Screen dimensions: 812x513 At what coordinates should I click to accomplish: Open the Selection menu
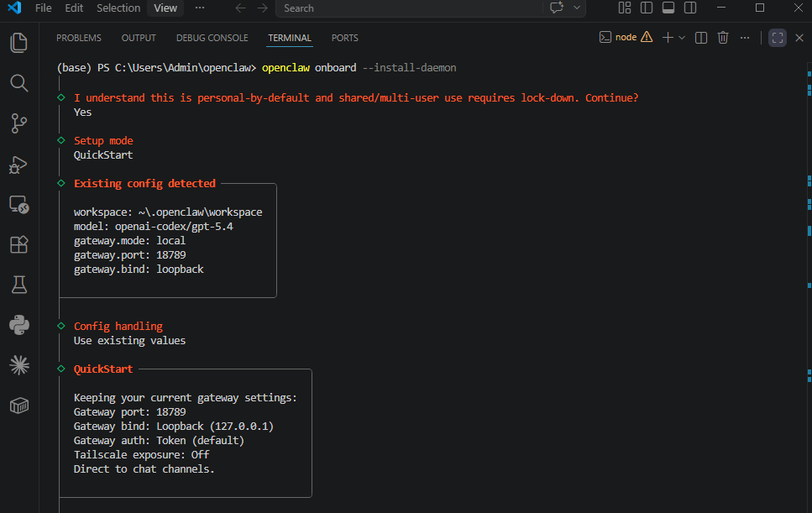tap(118, 8)
